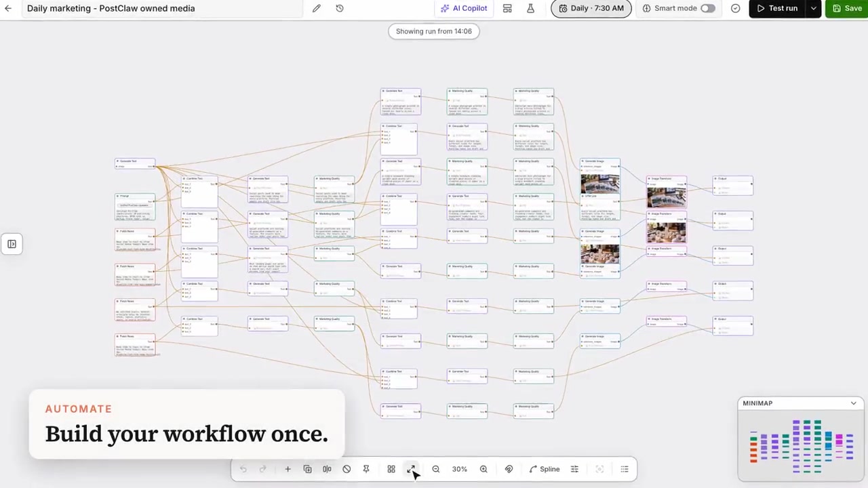Select the top Generate Image node thumbnail
This screenshot has width=868, height=488.
600,184
